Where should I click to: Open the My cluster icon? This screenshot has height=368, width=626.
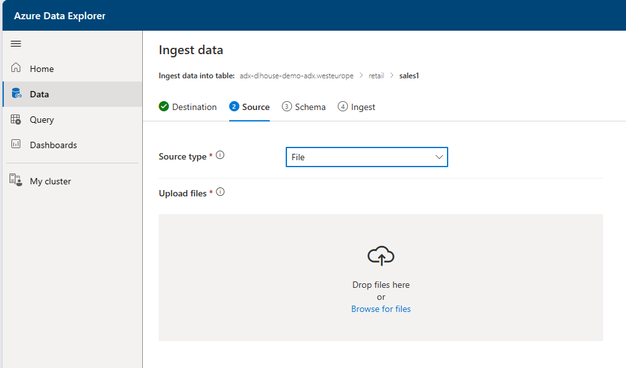(16, 180)
